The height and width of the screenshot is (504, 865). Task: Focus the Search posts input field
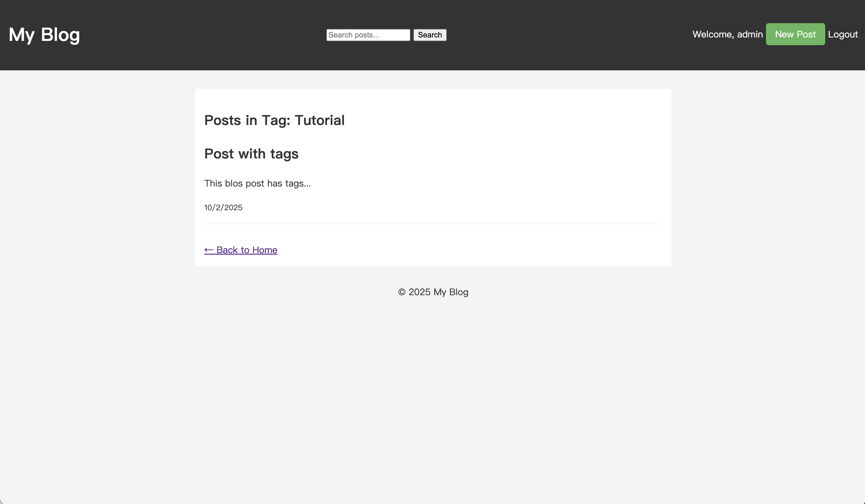[x=368, y=35]
